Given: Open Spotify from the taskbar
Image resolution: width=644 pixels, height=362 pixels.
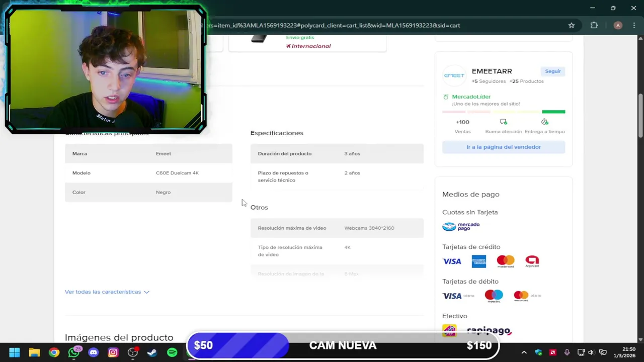Looking at the screenshot, I should tap(172, 352).
